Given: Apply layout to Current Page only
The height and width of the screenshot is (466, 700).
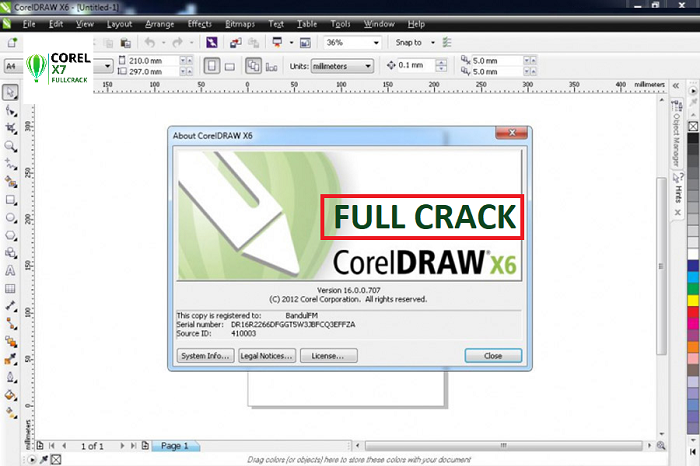Looking at the screenshot, I should (271, 67).
